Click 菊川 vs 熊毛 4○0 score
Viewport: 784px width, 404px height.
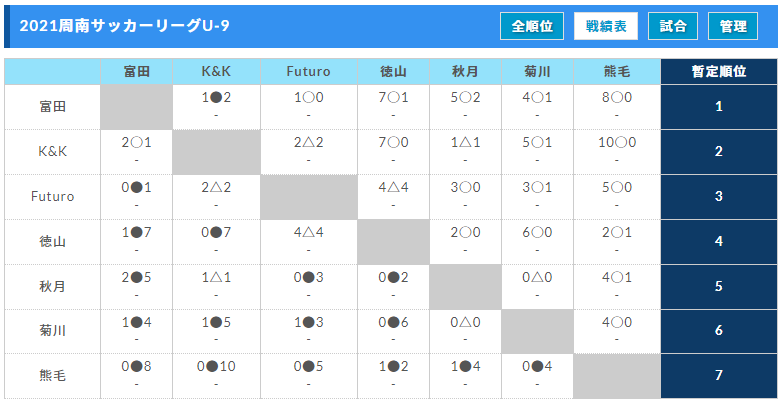(617, 322)
